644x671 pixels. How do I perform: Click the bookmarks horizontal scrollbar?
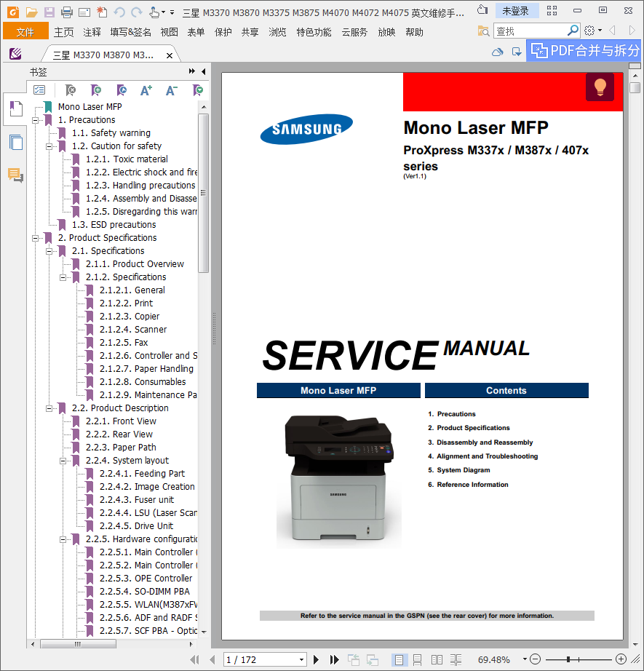[x=78, y=644]
